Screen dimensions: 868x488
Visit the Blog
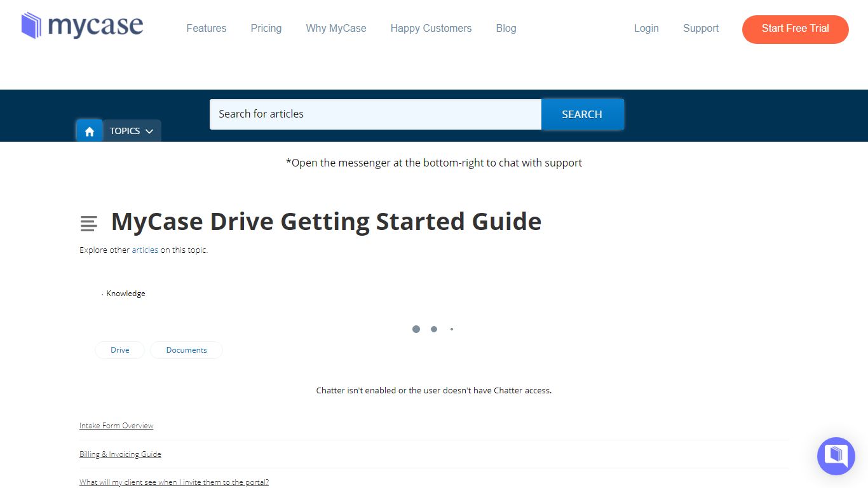pyautogui.click(x=506, y=28)
